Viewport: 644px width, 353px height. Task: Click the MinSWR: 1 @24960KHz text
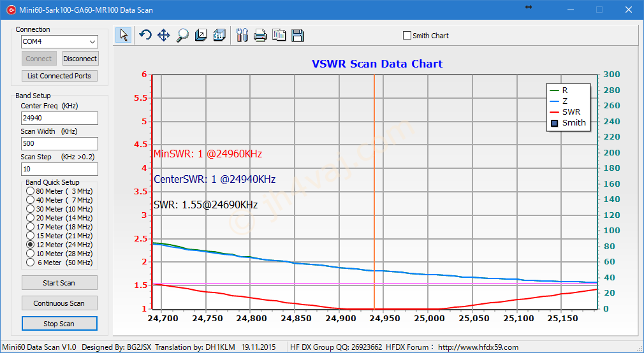click(208, 154)
